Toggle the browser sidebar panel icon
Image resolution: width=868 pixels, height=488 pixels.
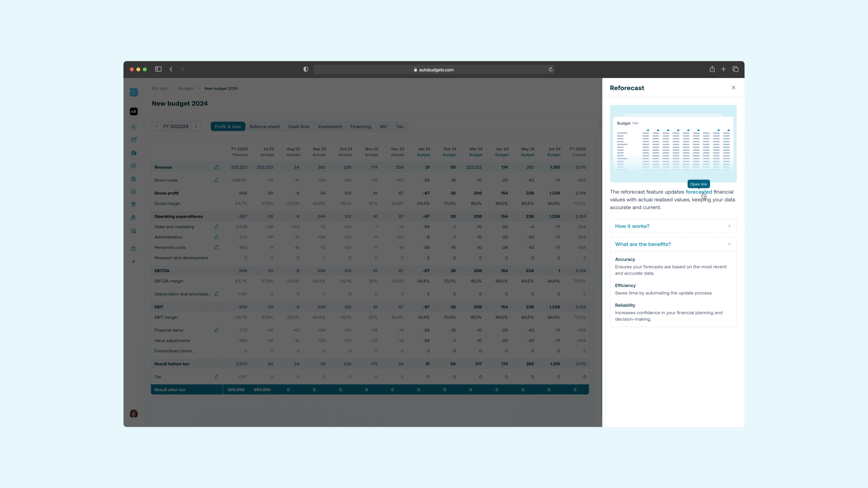click(x=158, y=69)
